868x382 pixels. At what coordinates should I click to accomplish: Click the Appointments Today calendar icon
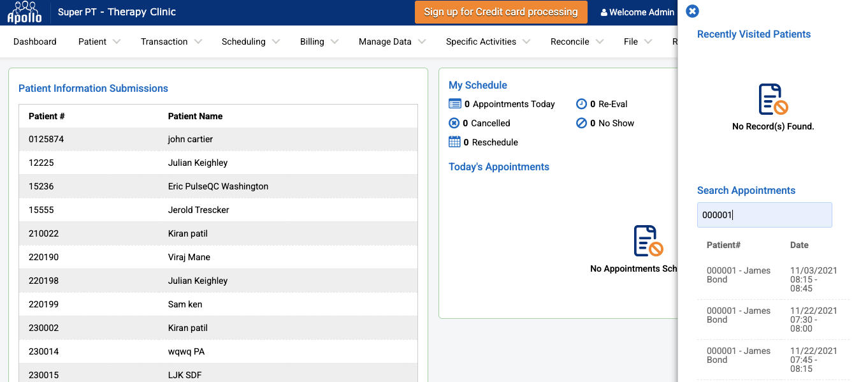click(454, 104)
